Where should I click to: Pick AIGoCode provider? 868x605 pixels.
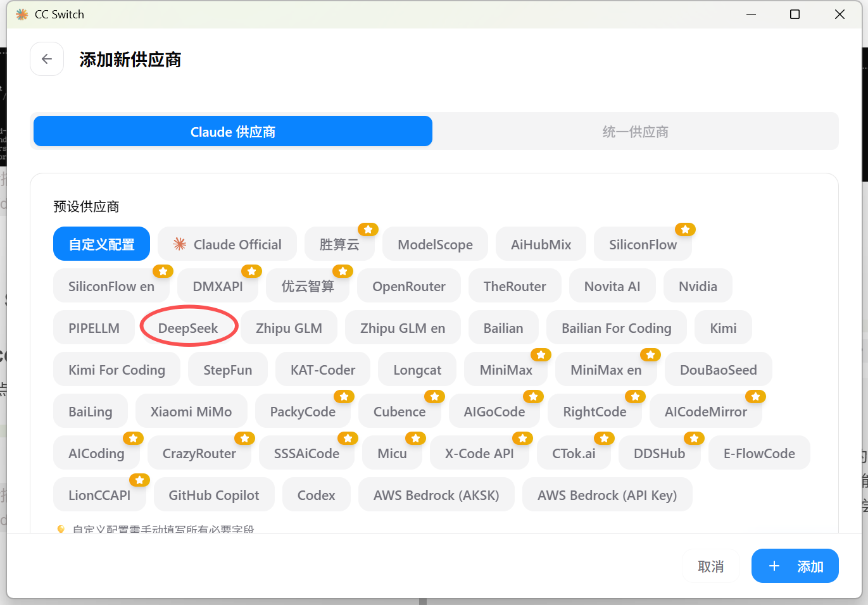[x=494, y=411]
